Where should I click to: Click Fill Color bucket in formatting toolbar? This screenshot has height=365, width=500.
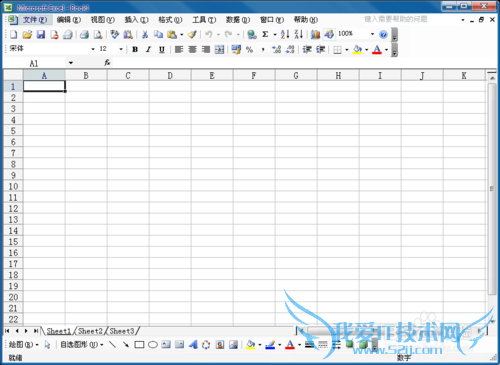click(x=357, y=50)
